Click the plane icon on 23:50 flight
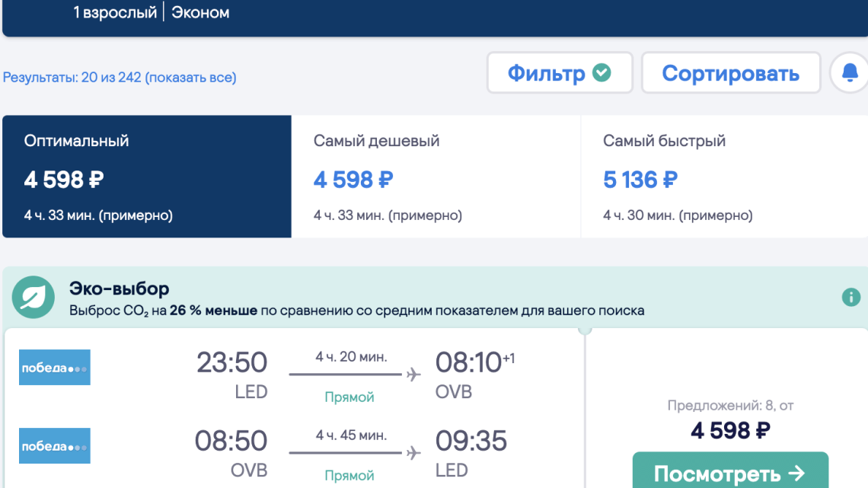The height and width of the screenshot is (488, 868). tap(413, 375)
